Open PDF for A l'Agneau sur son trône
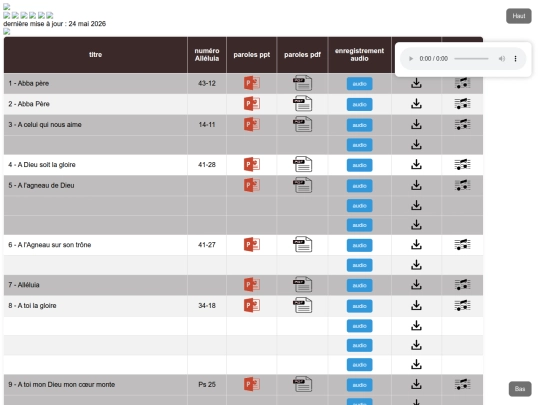The image size is (540, 405). (302, 245)
